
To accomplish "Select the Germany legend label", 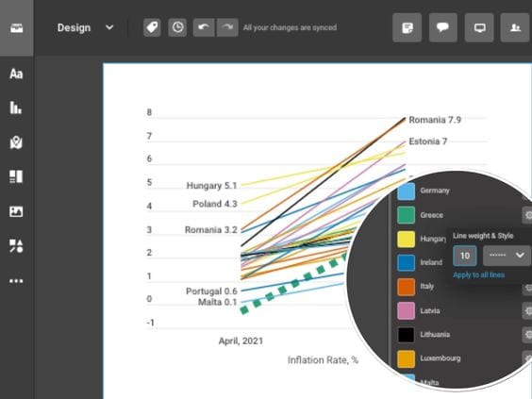I will coord(435,191).
